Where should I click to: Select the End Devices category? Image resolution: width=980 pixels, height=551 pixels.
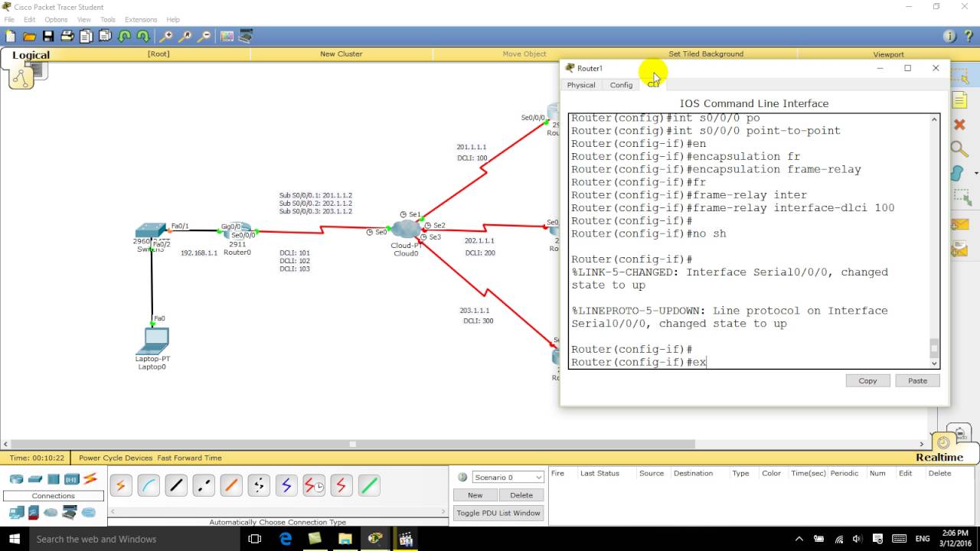pyautogui.click(x=16, y=513)
